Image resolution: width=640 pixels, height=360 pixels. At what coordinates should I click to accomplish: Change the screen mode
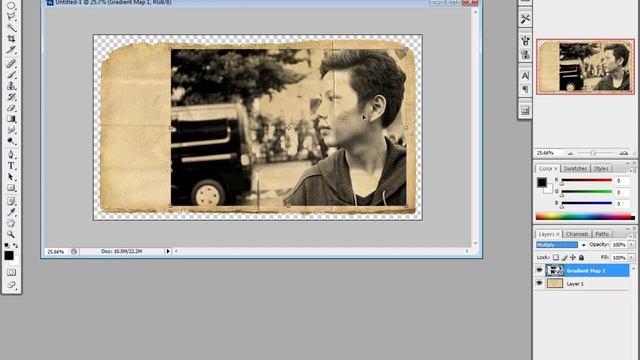[x=11, y=285]
